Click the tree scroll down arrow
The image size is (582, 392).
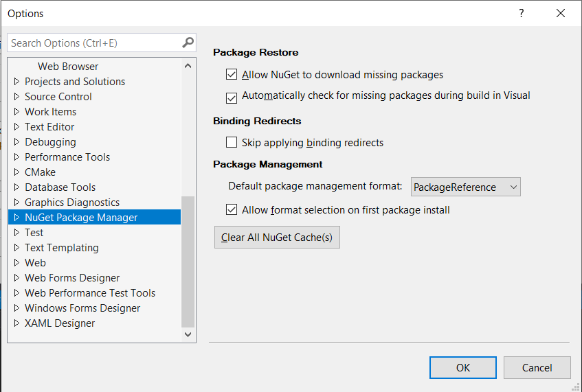188,334
